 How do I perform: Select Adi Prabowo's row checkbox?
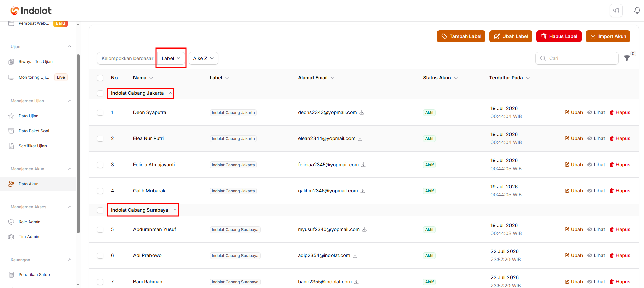tap(100, 256)
